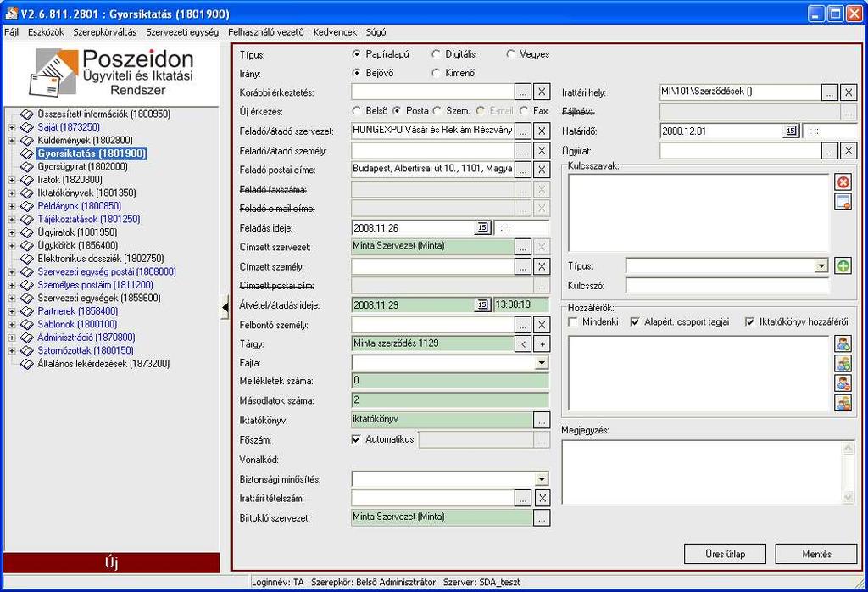Toggle Iktatókönyv hozzáférői checkbox

(x=749, y=321)
